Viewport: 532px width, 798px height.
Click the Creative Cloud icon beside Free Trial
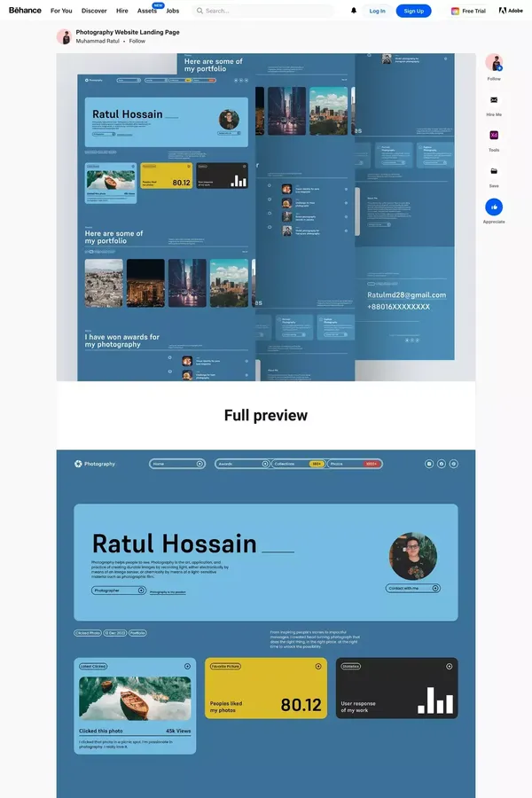coord(455,11)
